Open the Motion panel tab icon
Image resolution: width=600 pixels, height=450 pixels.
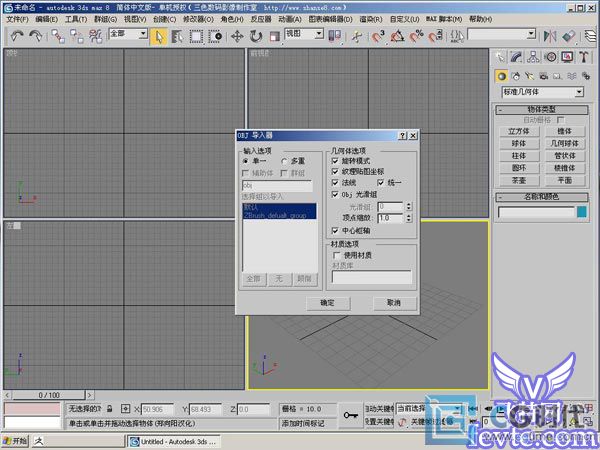[551, 57]
